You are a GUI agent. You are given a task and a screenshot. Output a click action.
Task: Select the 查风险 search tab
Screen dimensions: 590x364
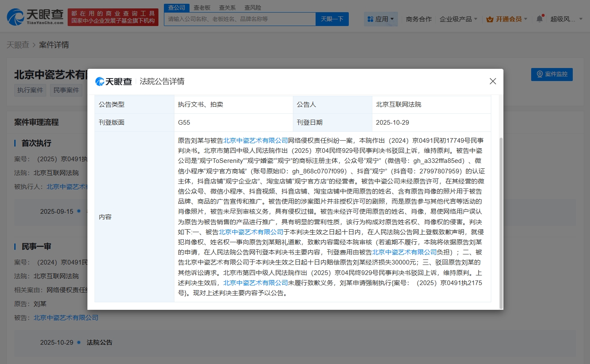click(253, 8)
